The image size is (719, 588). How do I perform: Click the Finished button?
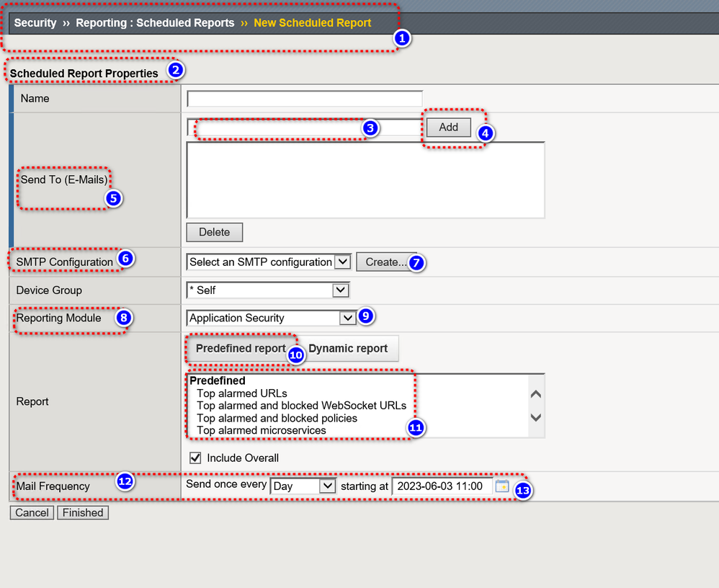click(x=83, y=512)
